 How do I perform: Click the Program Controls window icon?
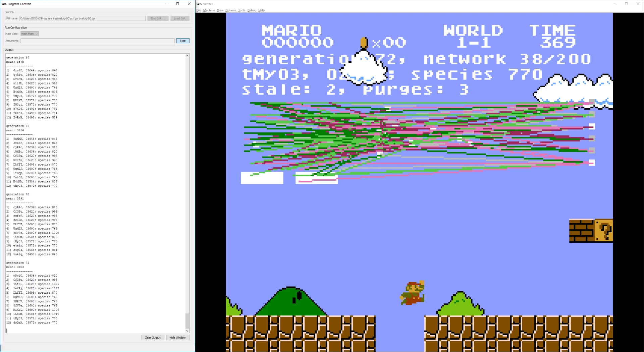click(x=4, y=4)
